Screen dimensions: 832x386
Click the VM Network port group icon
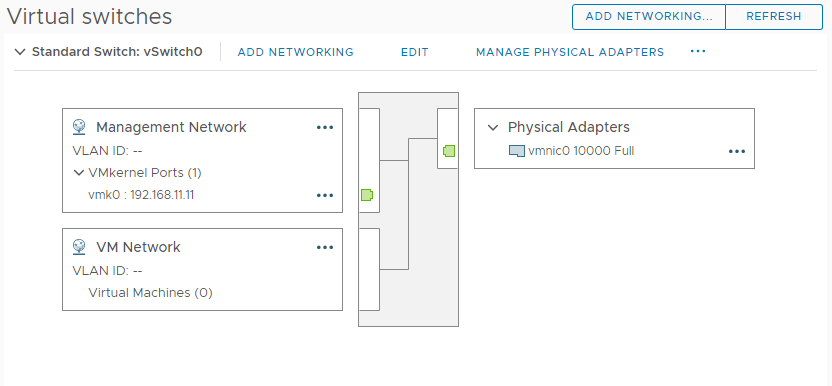(79, 247)
